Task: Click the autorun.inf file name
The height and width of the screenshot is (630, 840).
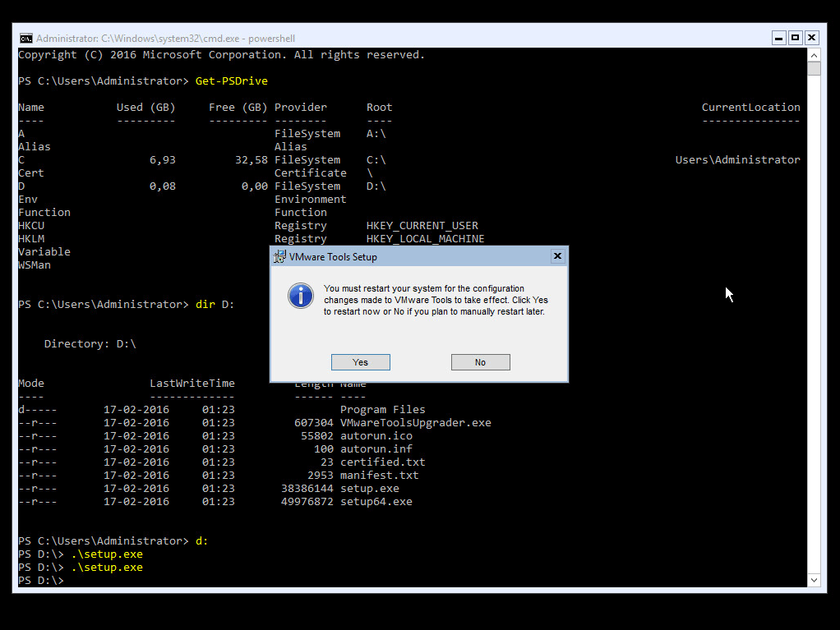Action: click(x=376, y=449)
